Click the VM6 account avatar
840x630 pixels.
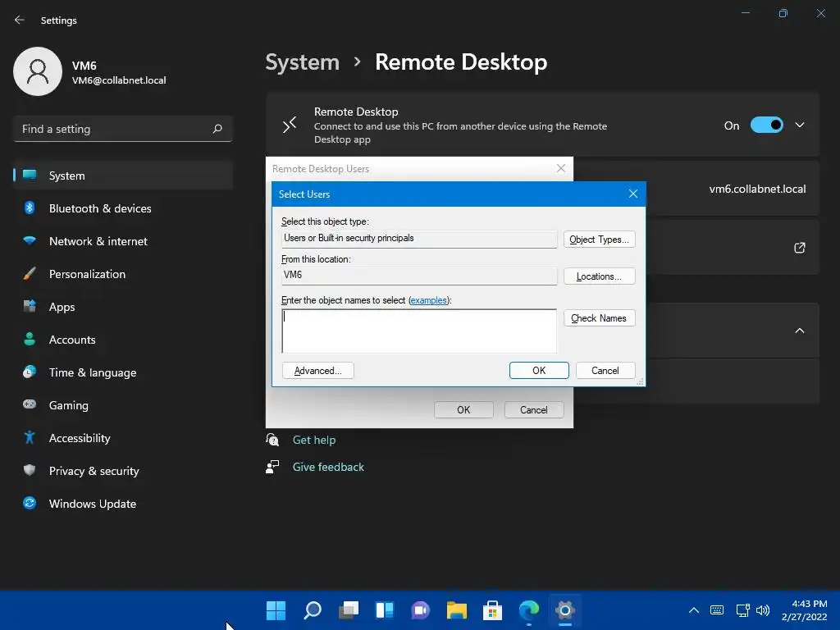38,71
